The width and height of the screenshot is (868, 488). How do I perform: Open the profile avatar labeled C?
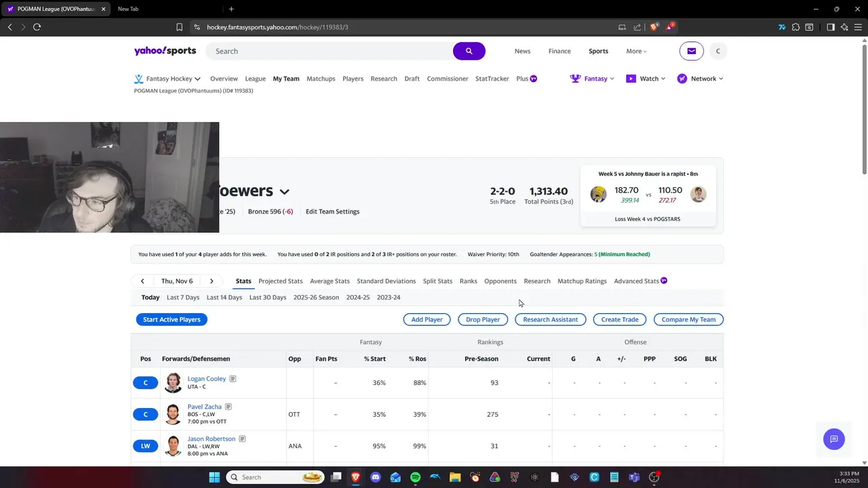pos(718,51)
